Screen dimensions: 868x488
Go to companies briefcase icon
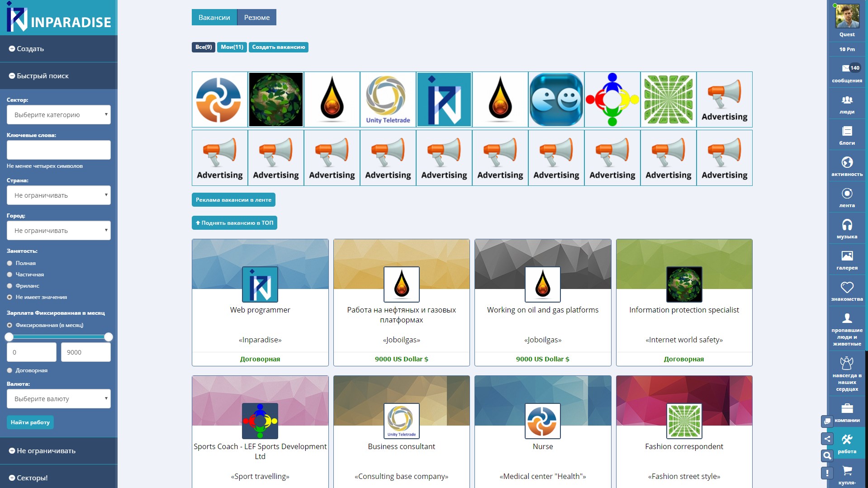[x=847, y=409]
